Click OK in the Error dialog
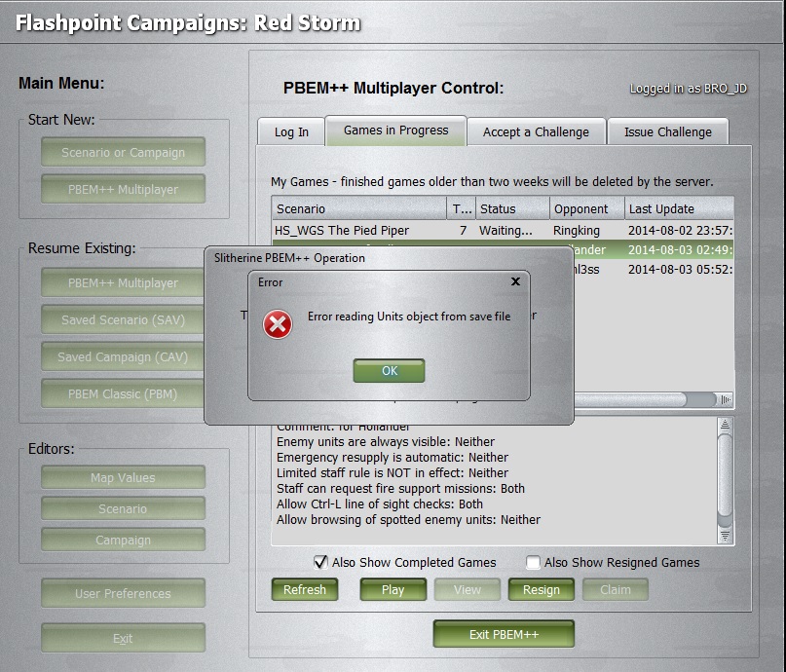The image size is (786, 672). 389,370
